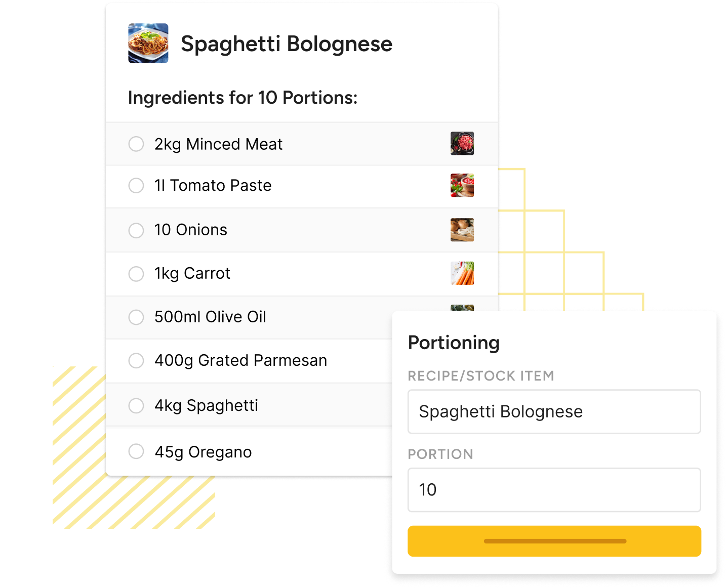Click the Recipe/Stock Item field
This screenshot has width=726, height=588.
pyautogui.click(x=554, y=411)
